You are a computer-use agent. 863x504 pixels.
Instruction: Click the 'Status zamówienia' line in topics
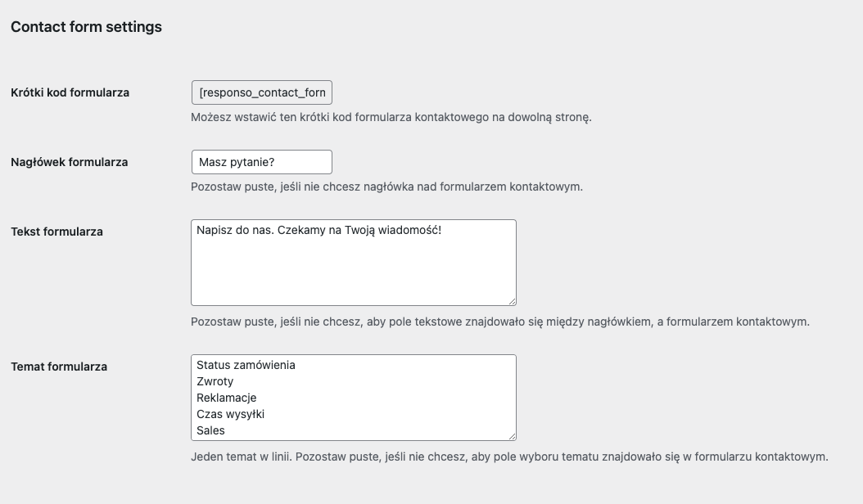coord(246,366)
